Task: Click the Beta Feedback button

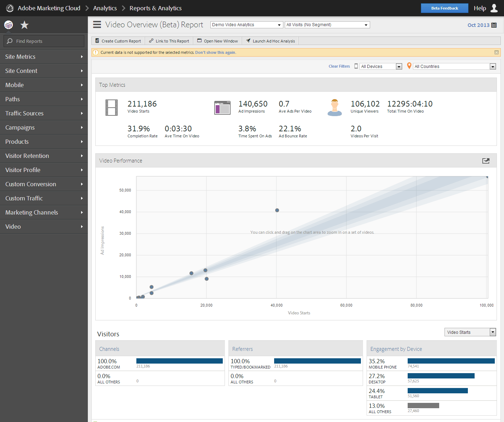Action: (x=444, y=8)
